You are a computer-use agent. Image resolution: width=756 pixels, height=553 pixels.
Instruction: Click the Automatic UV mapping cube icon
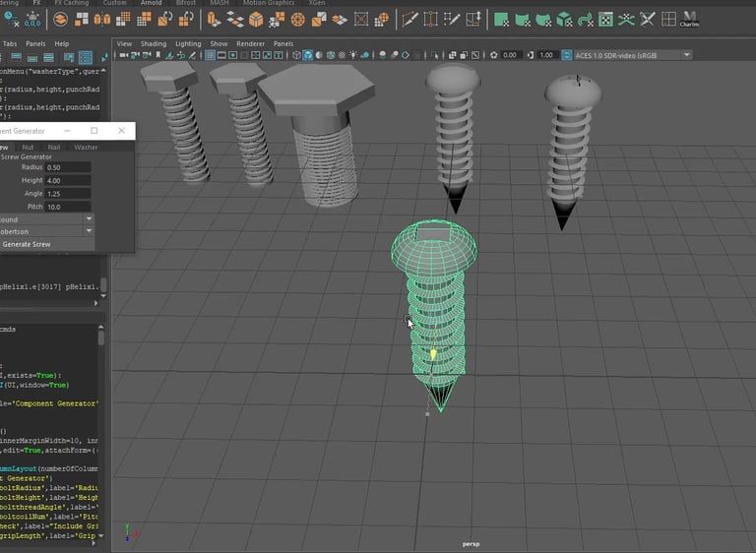pos(256,20)
